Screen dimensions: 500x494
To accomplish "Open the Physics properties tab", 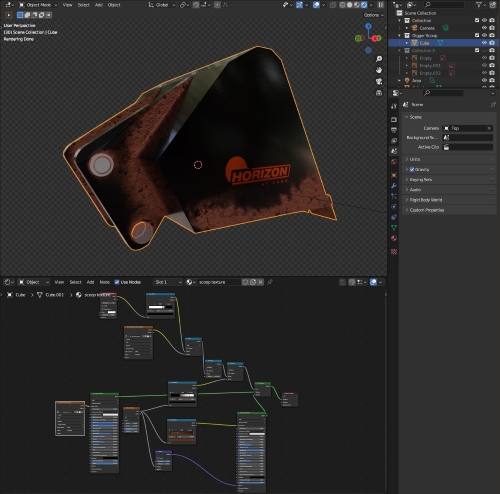I will (x=394, y=207).
